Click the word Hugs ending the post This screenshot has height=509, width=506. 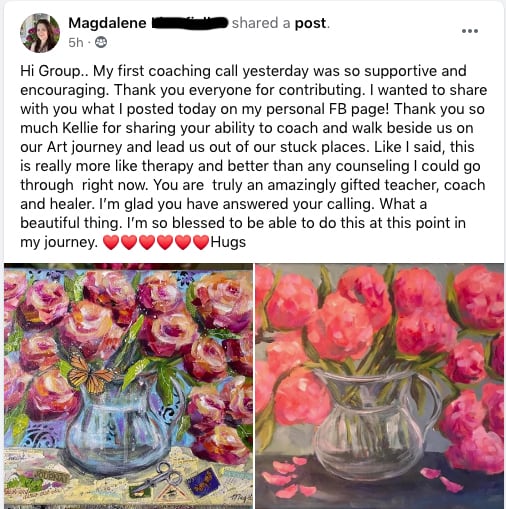coord(228,242)
